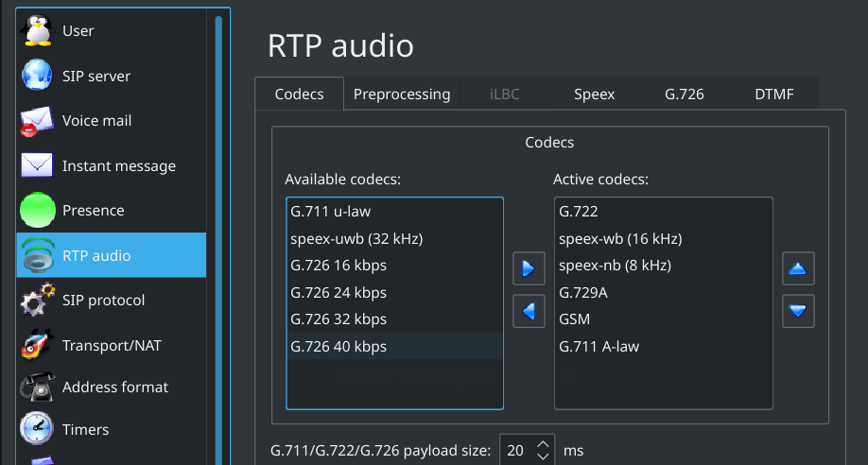Open the Voice mail envelope icon
This screenshot has width=868, height=465.
(x=38, y=121)
